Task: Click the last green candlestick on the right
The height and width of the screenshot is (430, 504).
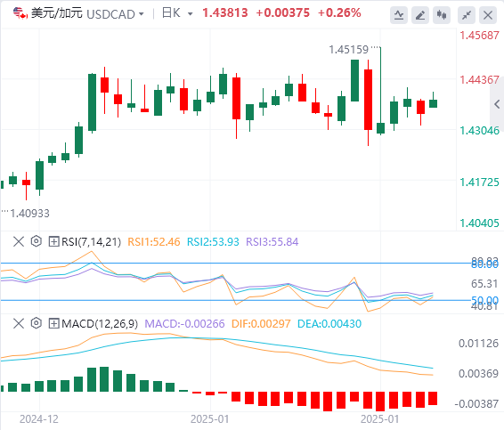Action: click(x=434, y=100)
